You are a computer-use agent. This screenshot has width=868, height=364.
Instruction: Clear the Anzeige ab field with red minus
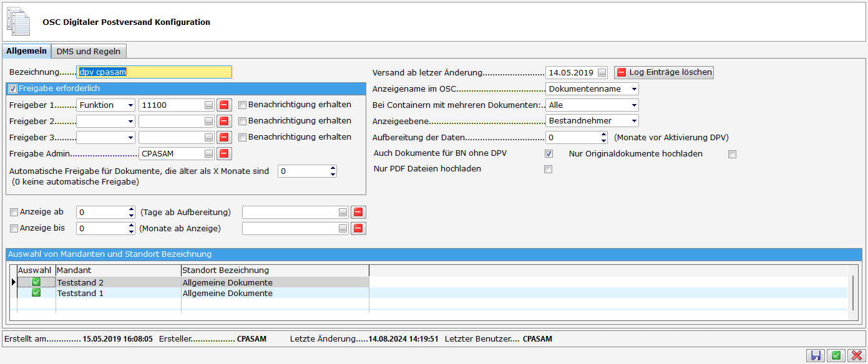coord(358,213)
